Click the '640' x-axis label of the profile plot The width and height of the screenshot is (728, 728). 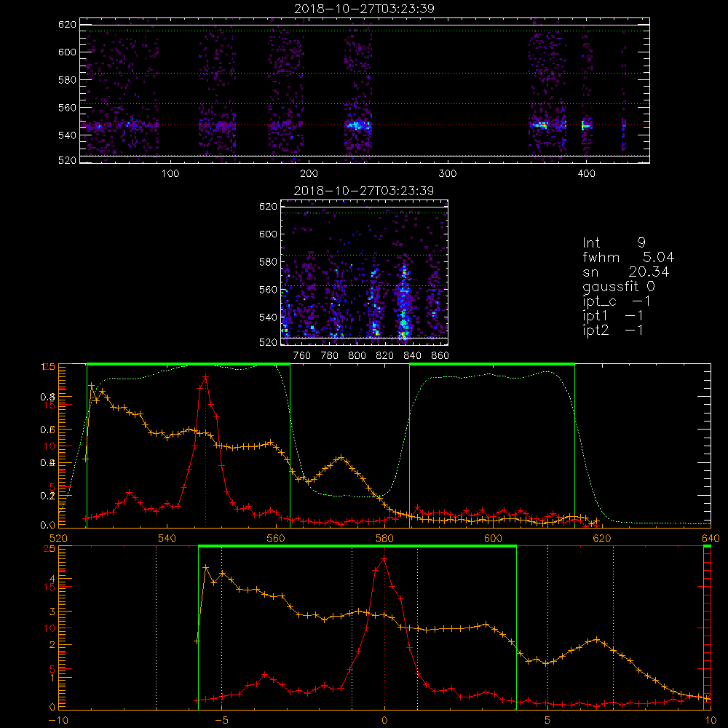click(711, 538)
